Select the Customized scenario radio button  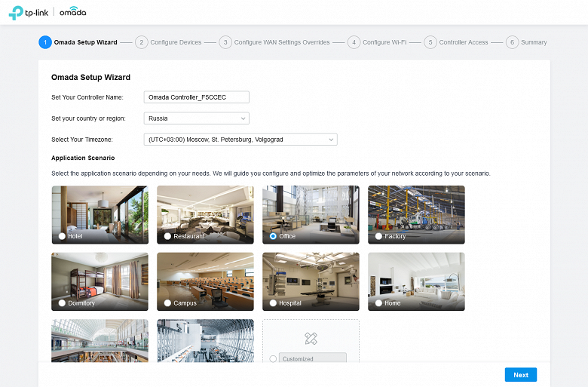pyautogui.click(x=273, y=359)
